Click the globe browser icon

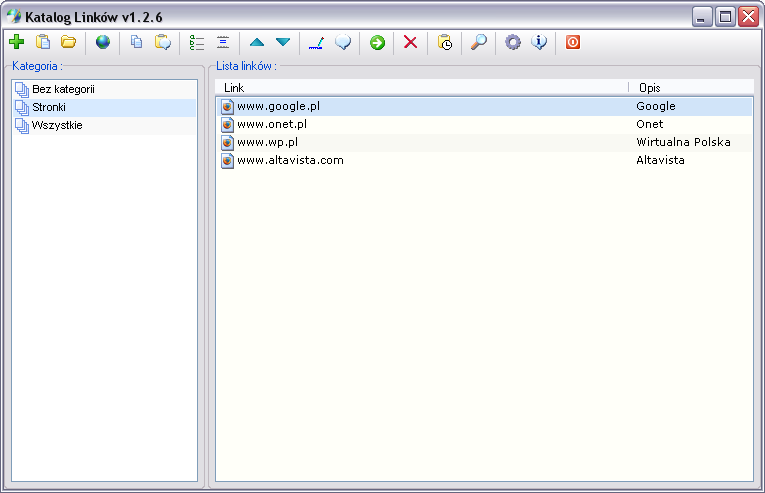coord(103,42)
